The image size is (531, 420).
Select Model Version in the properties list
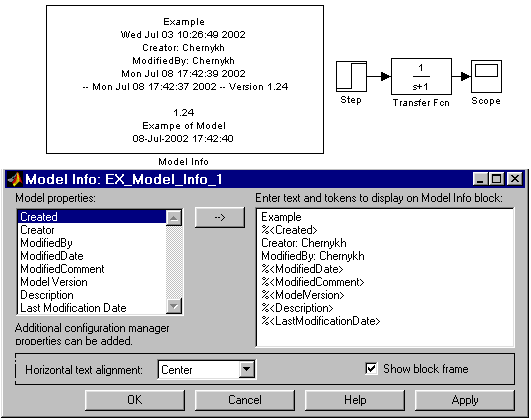click(x=92, y=282)
